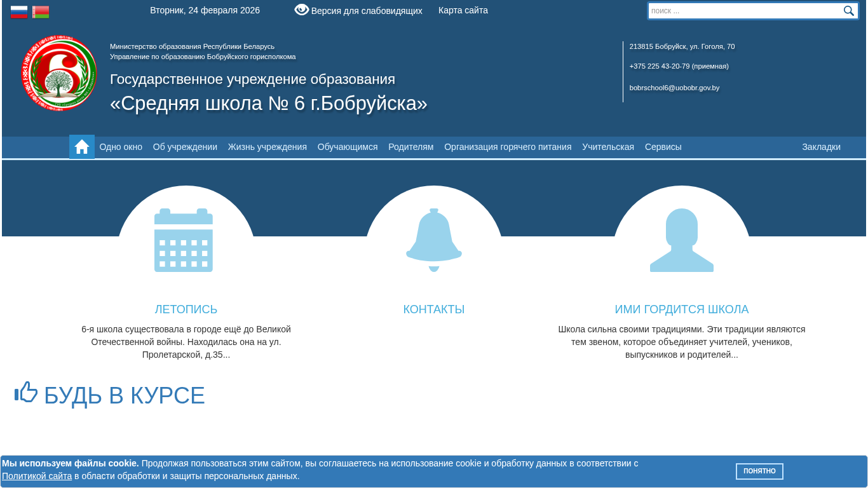Expand the Об учреждении menu
This screenshot has height=488, width=868.
point(185,147)
